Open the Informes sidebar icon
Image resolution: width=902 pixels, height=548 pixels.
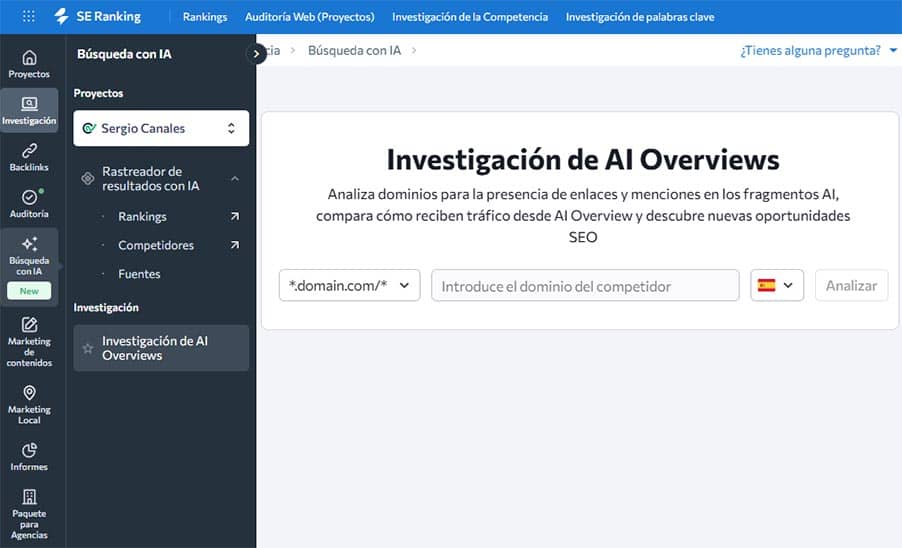[x=29, y=456]
